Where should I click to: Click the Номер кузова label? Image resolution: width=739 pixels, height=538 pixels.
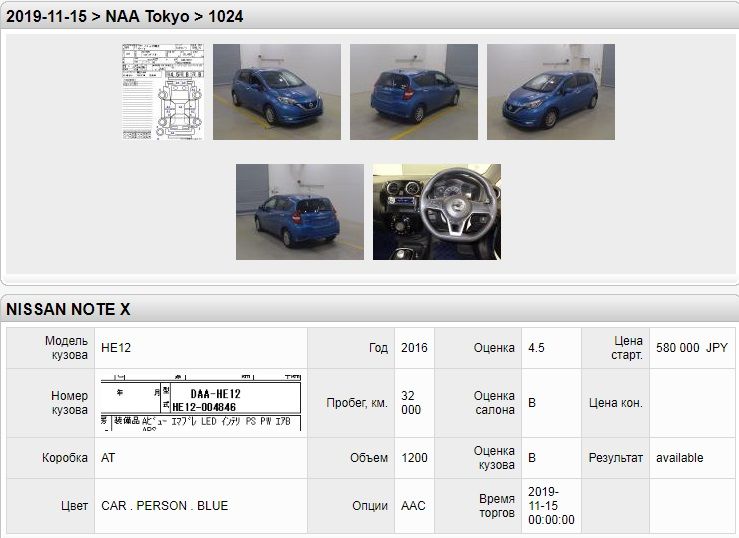(x=69, y=402)
